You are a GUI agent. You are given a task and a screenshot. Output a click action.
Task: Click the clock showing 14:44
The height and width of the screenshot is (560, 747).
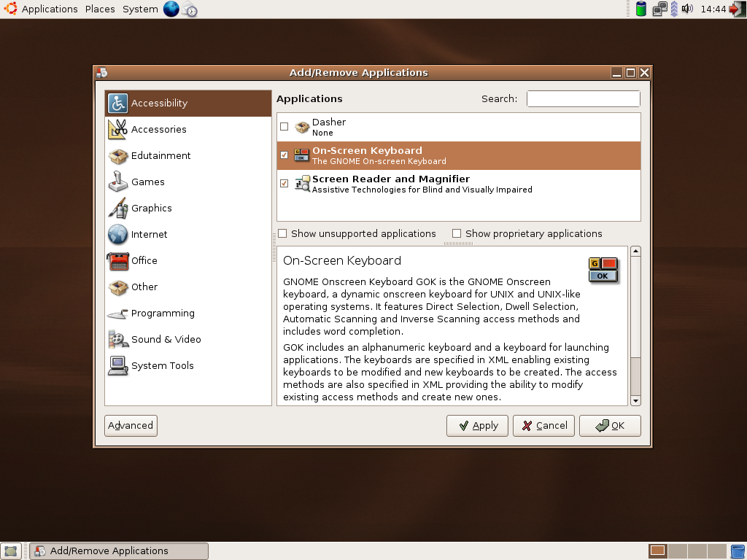pyautogui.click(x=713, y=9)
